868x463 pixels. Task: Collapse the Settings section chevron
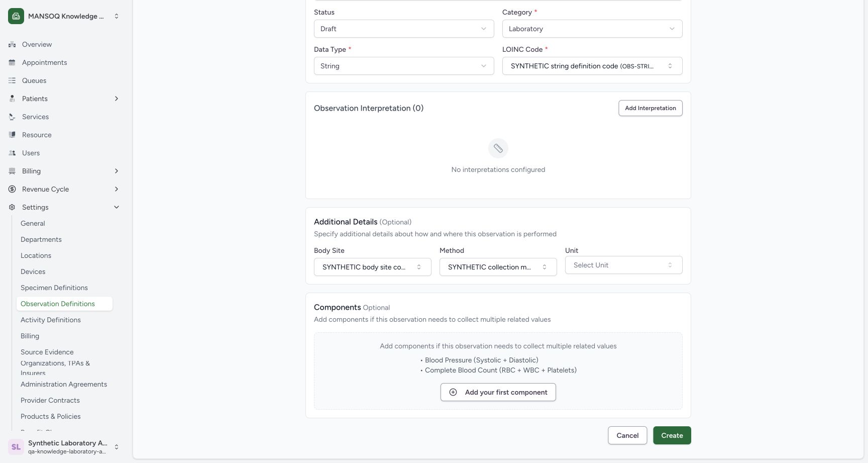pyautogui.click(x=117, y=207)
